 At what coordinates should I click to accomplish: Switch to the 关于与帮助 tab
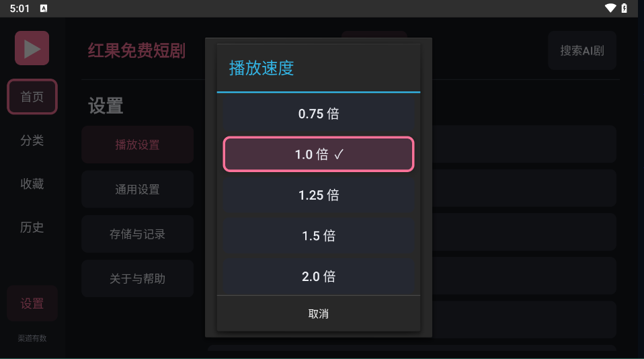click(x=138, y=279)
